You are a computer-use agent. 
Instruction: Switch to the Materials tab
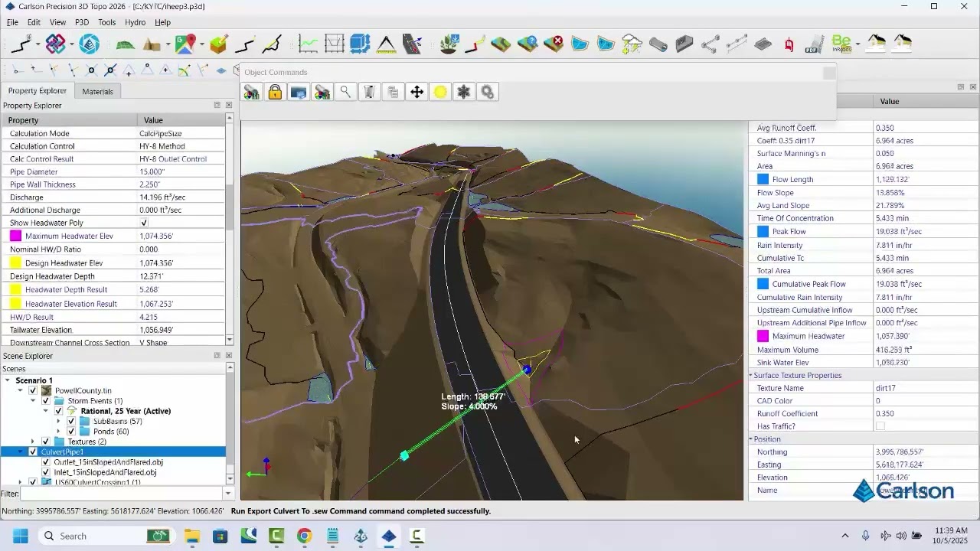coord(97,91)
